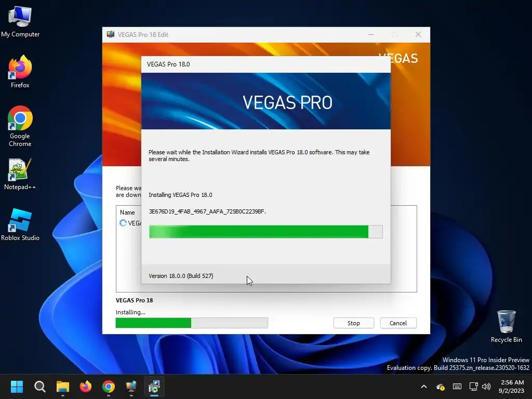
Task: Open the cloud sync warning tray icon
Action: point(441,387)
